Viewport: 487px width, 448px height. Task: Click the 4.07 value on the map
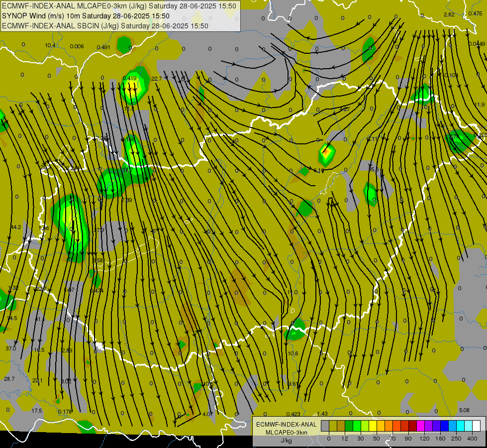point(207,414)
